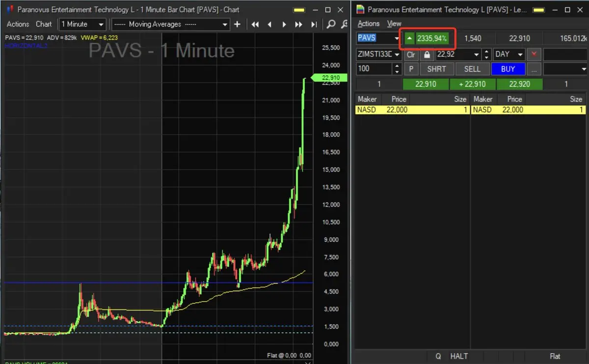Click the PAVS = 22,910 chart label
589x364 pixels.
[24, 37]
